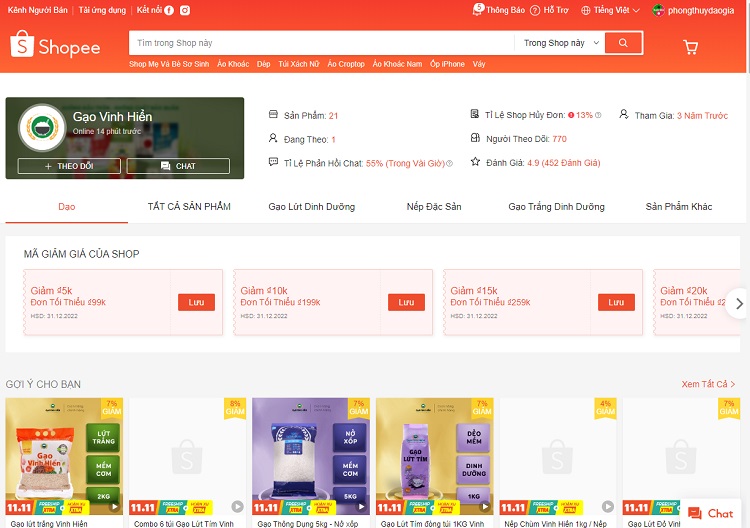Open the Tiếng Việt language dropdown
The height and width of the screenshot is (528, 750).
click(610, 11)
